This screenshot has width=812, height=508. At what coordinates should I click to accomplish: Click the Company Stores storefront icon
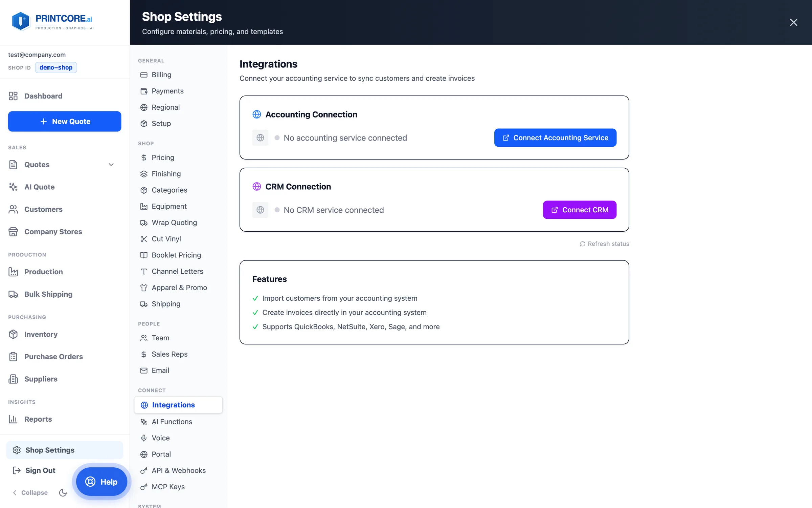13,232
